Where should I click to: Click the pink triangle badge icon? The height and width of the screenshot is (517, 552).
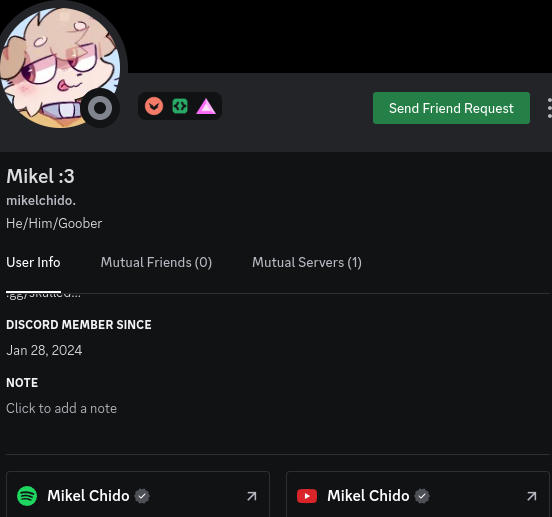pyautogui.click(x=206, y=106)
